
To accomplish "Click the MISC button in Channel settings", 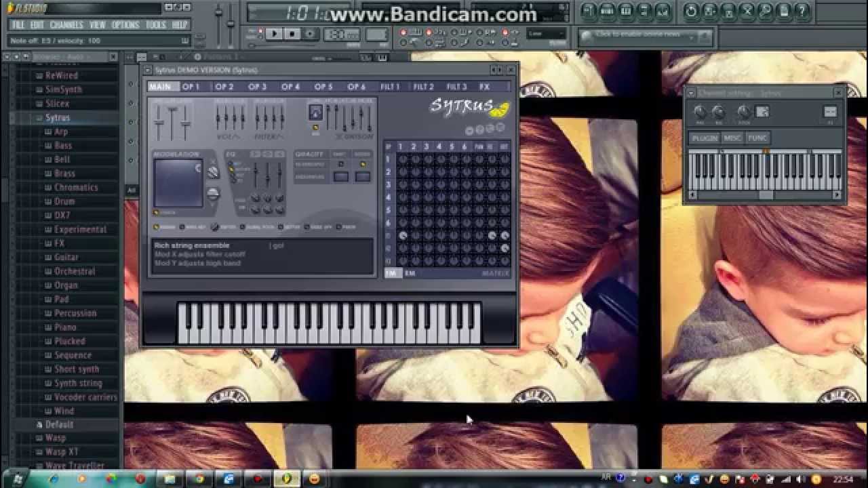I will [732, 138].
